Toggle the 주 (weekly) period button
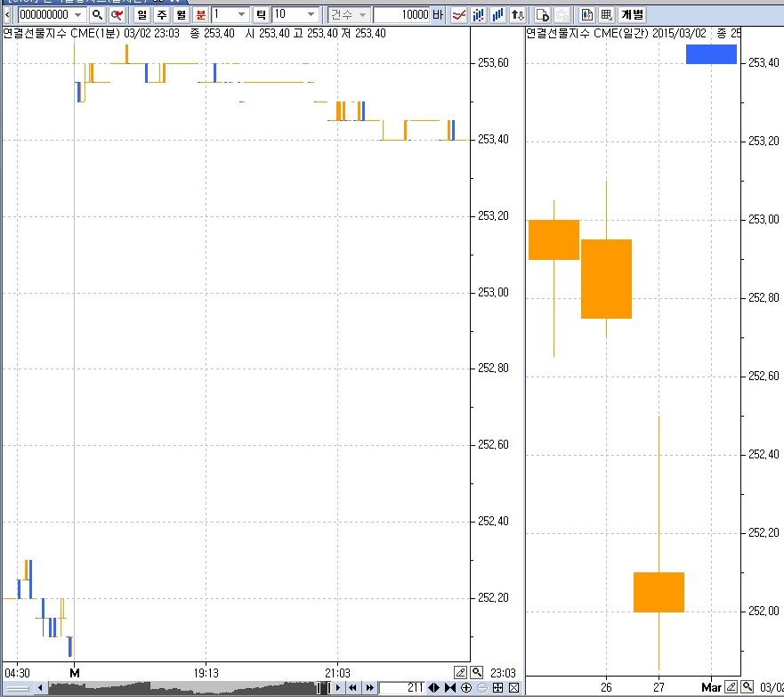This screenshot has height=697, width=784. (x=161, y=15)
